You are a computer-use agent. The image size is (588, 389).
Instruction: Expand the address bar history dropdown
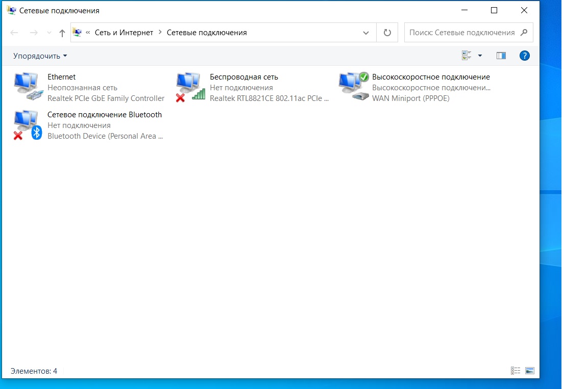pos(366,33)
